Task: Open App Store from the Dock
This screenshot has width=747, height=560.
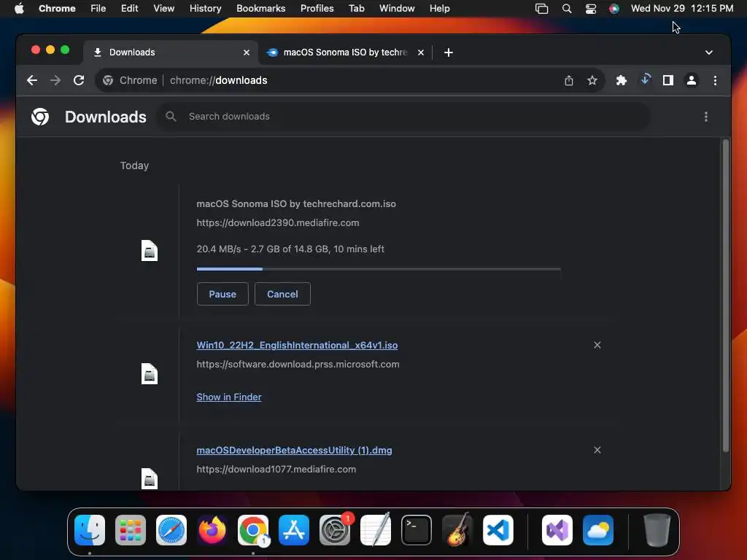Action: click(294, 530)
